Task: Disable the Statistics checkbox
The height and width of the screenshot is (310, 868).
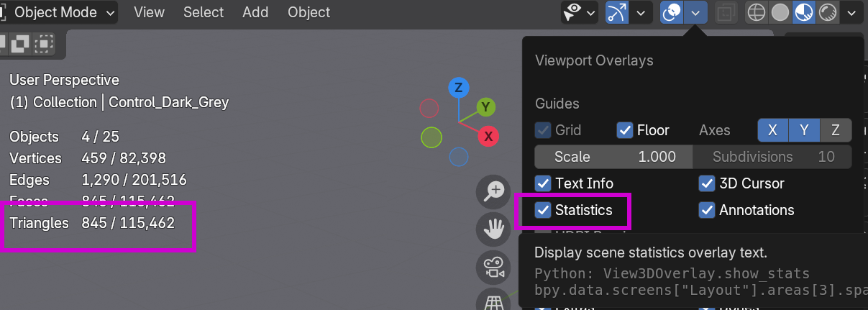Action: click(x=544, y=210)
